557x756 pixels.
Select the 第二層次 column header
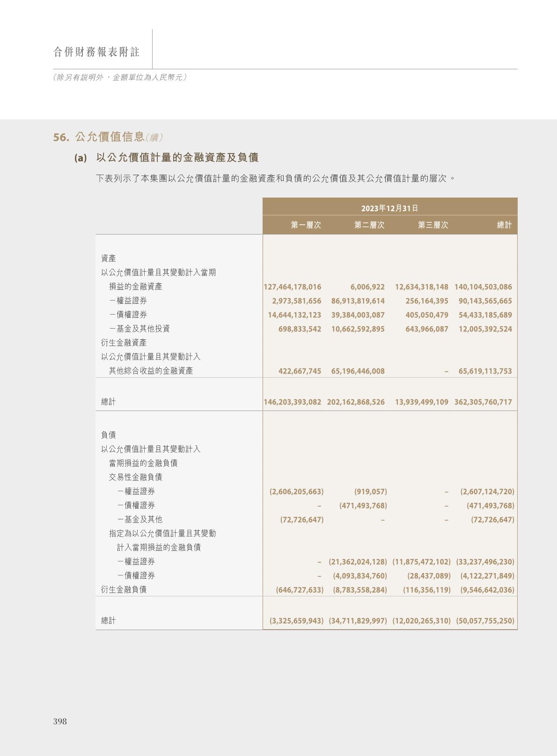pos(369,225)
